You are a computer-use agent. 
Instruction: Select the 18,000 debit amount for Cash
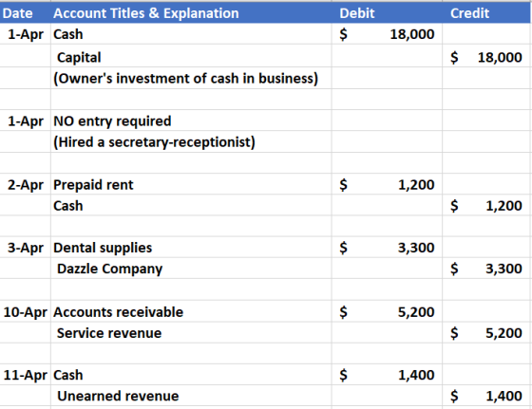click(x=387, y=34)
